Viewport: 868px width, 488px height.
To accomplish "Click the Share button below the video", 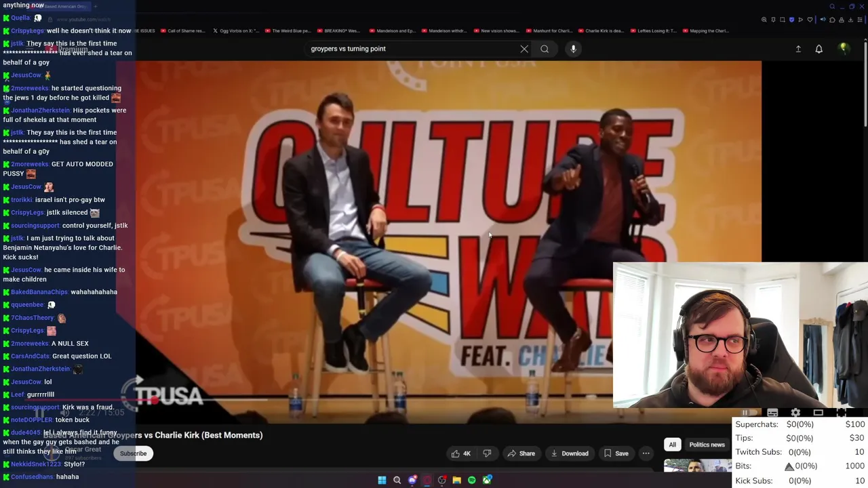I will click(521, 453).
